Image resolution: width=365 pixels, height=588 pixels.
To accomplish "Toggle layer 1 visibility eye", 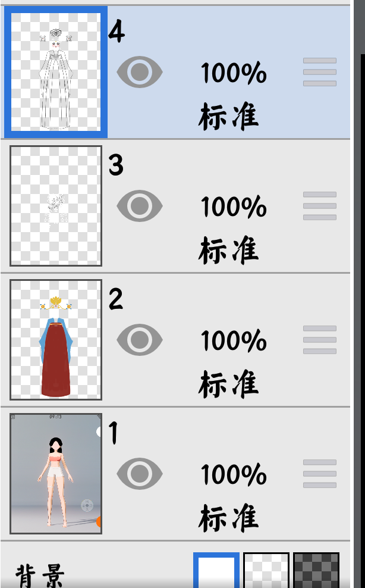I will 140,474.
